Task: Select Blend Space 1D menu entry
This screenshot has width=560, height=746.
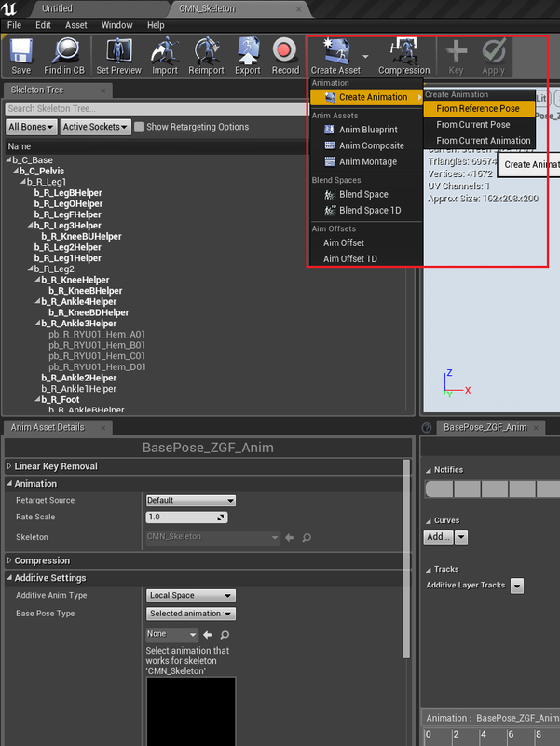Action: coord(366,211)
